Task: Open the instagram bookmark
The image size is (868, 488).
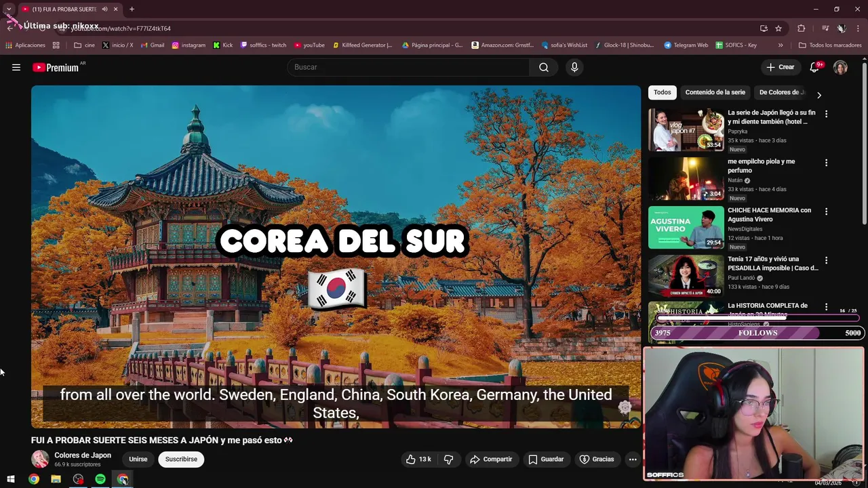Action: 189,45
